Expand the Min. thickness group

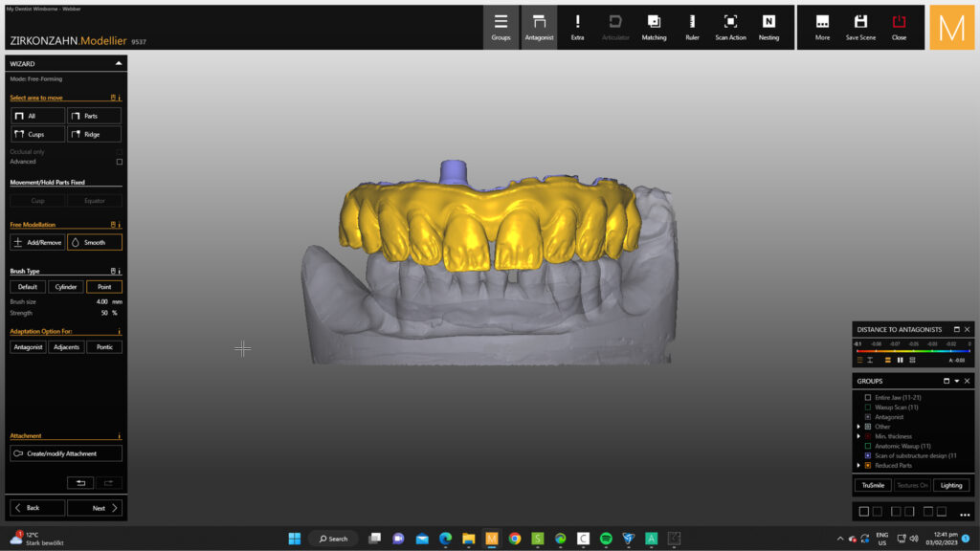point(858,436)
